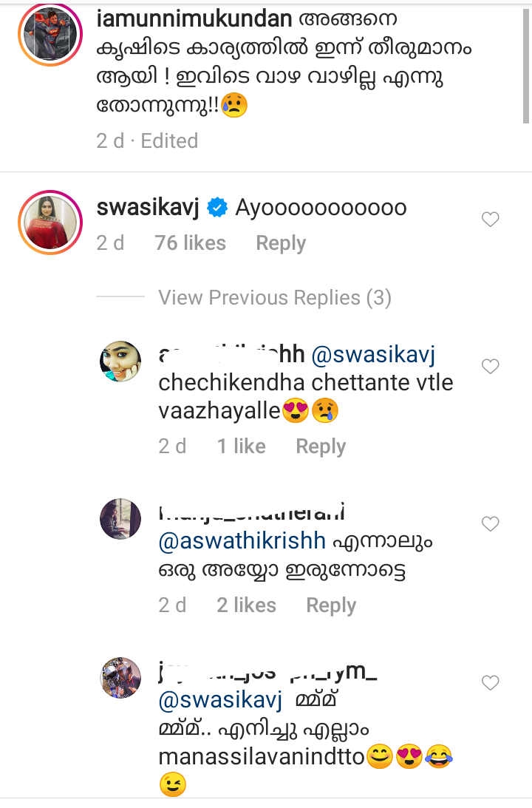Expand View Previous Replies (3)
The image size is (532, 808).
point(274,297)
